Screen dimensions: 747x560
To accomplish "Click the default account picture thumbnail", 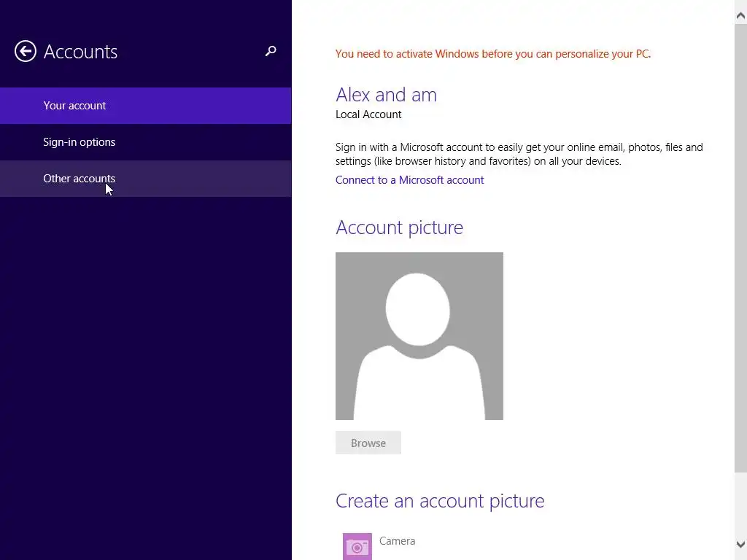I will (x=419, y=336).
